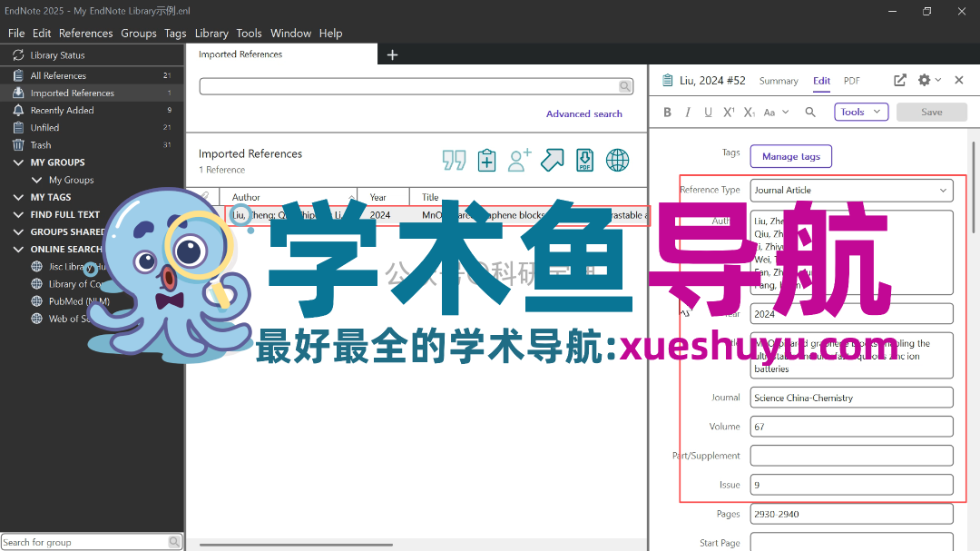Open the Tags menu
The height and width of the screenshot is (551, 980).
click(x=176, y=34)
